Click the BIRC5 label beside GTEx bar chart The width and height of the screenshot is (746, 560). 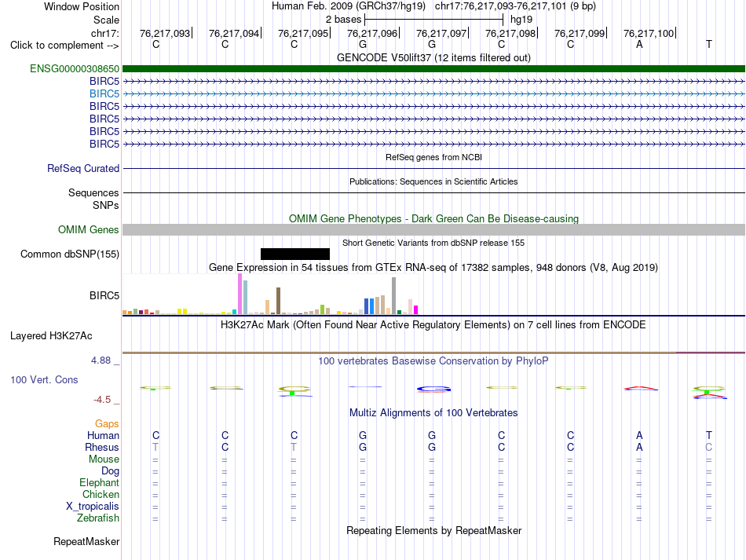(104, 295)
